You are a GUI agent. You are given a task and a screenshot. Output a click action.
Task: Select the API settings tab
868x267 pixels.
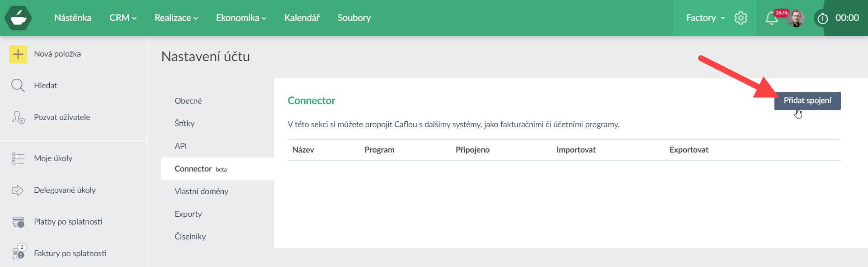tap(181, 146)
